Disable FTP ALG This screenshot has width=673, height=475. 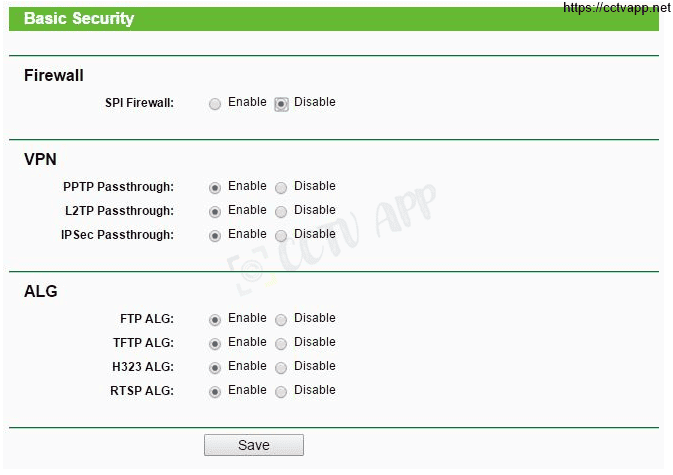pos(281,319)
